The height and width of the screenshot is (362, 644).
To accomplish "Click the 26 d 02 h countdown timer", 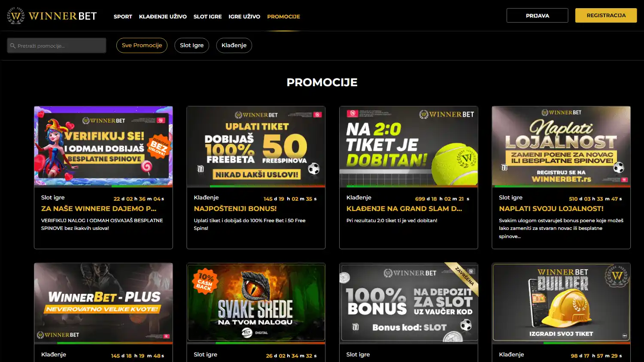I will (x=292, y=356).
